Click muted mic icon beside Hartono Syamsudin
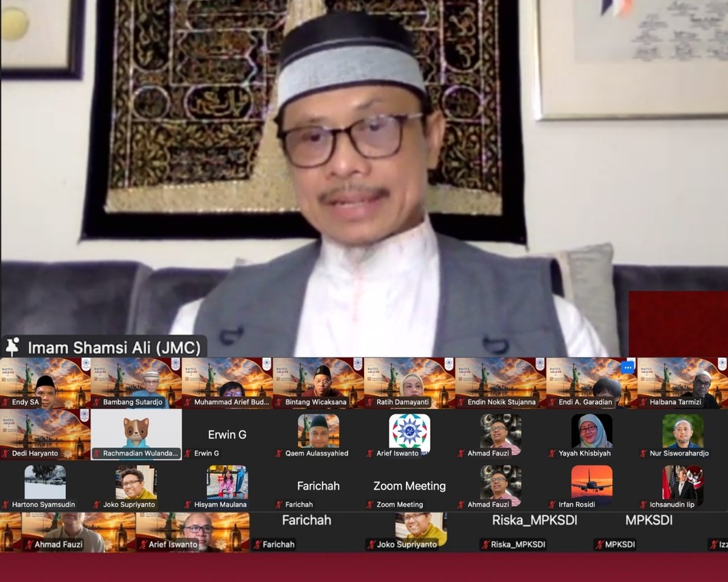Screen dimensions: 728x582 5,505
